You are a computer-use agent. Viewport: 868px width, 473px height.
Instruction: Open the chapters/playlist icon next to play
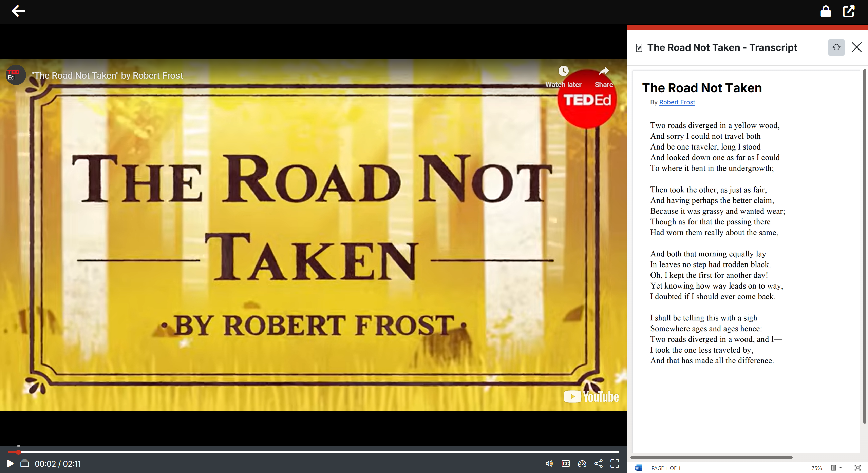(x=24, y=464)
